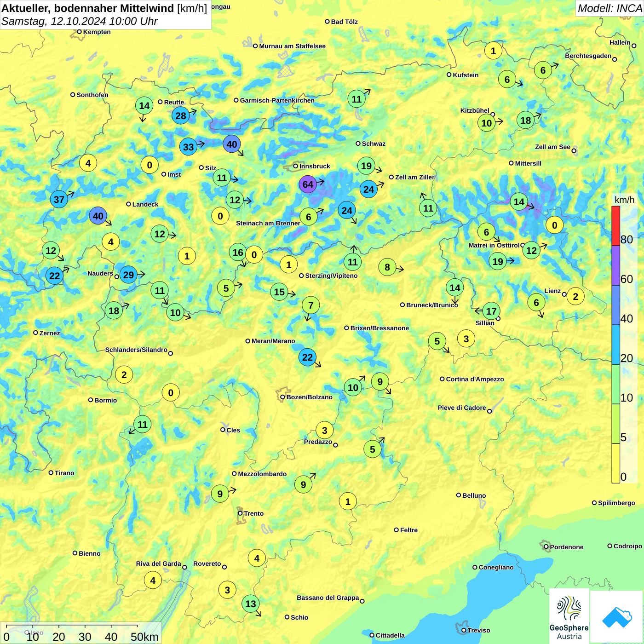The image size is (644, 644).
Task: Select the 17 wind marker near Sillian
Action: pyautogui.click(x=491, y=311)
